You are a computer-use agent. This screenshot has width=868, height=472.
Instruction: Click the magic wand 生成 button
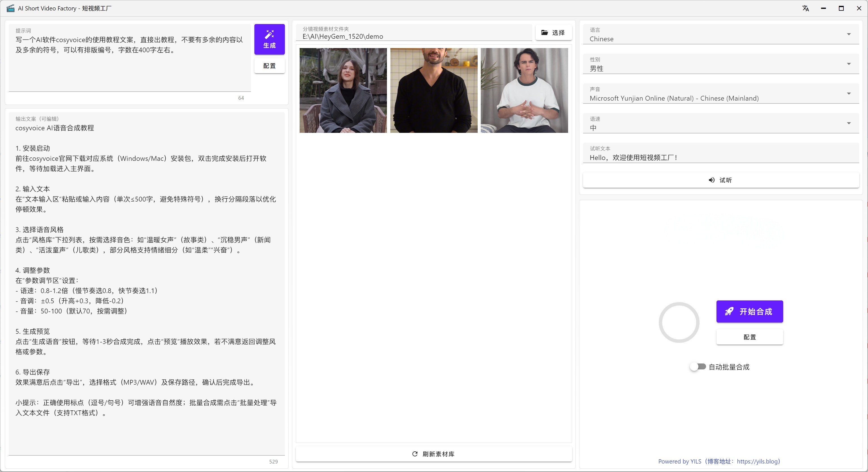[269, 39]
